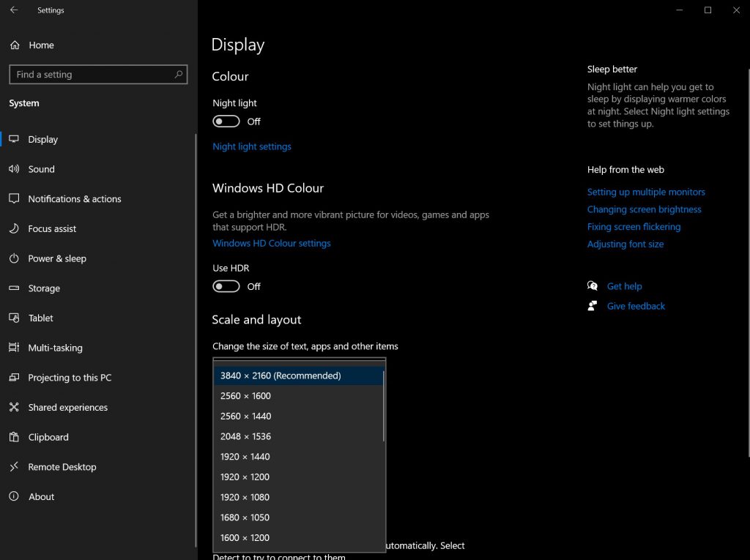This screenshot has height=560, width=750.
Task: Open Notifications & actions settings
Action: tap(74, 198)
